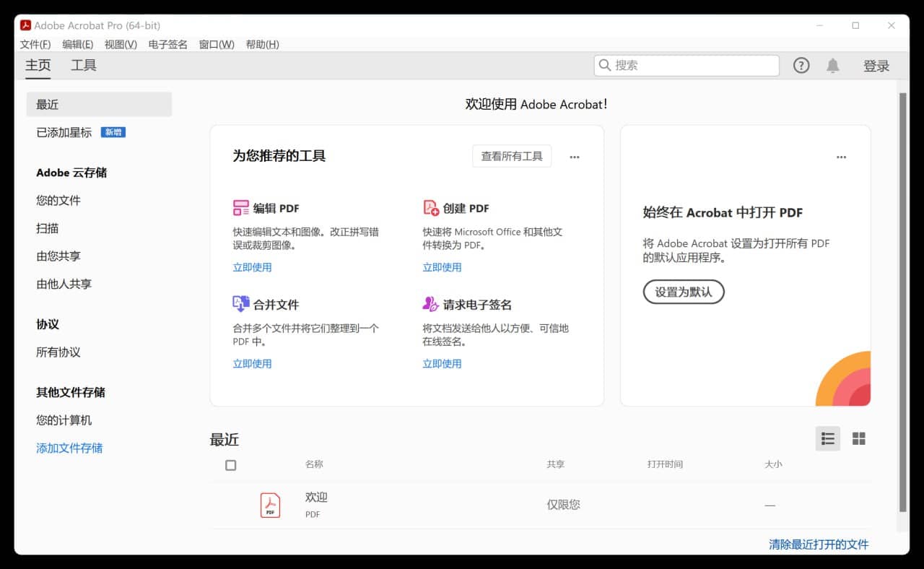Click 立即使用 link under 创建 PDF

[x=442, y=267]
